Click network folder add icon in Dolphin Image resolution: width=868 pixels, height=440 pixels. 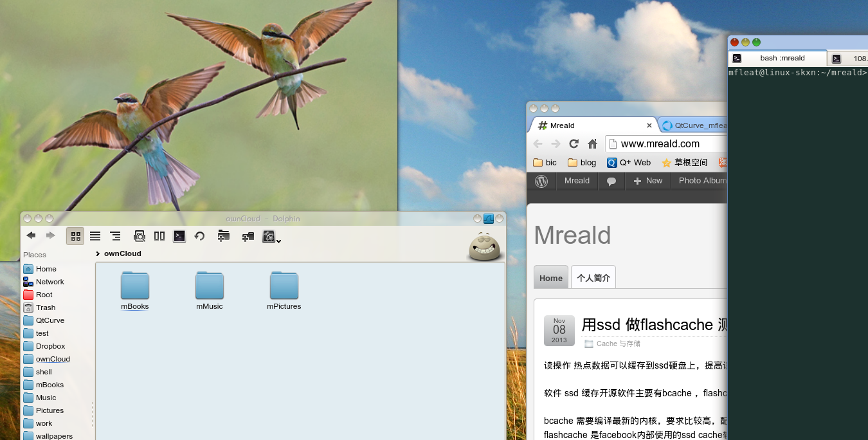click(248, 237)
